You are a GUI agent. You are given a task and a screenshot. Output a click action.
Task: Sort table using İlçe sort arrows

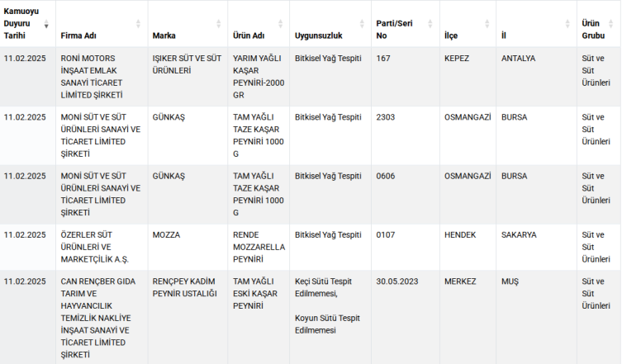pyautogui.click(x=487, y=24)
